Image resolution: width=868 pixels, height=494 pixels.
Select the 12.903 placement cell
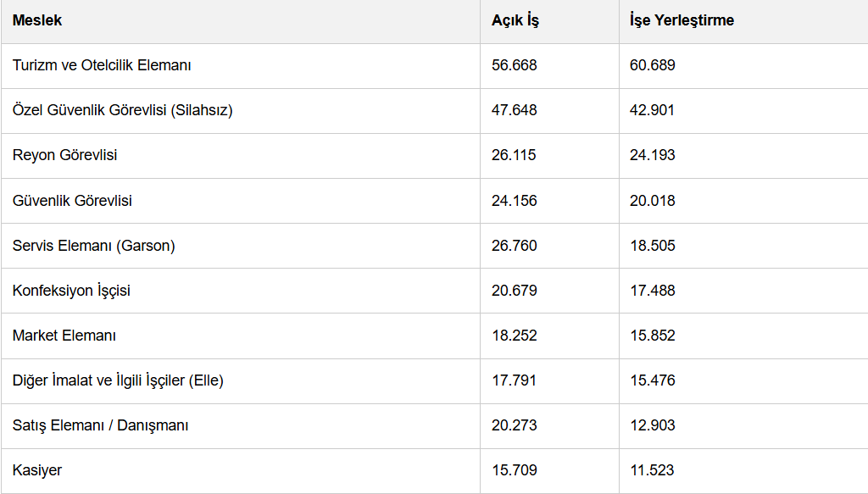(743, 425)
